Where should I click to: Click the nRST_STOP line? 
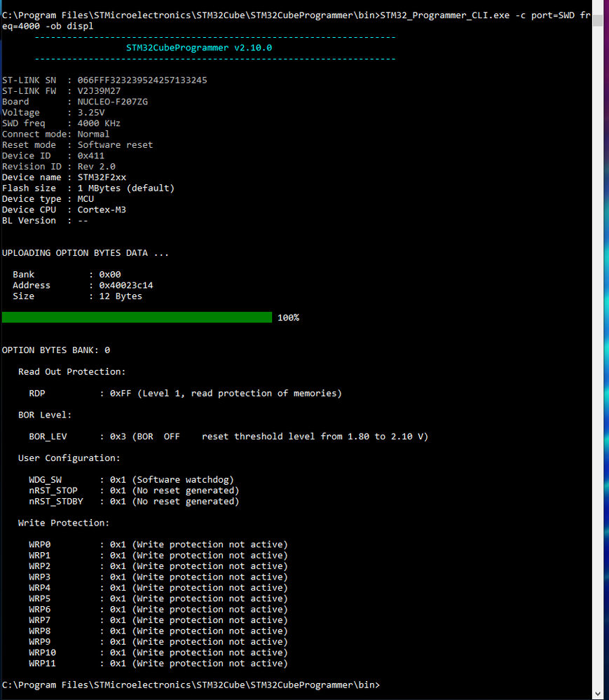coord(135,490)
